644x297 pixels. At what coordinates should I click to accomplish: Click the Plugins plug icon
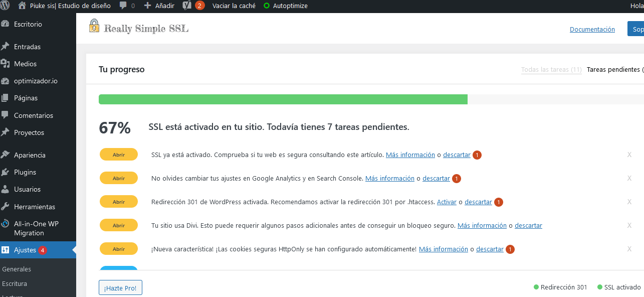[x=5, y=172]
